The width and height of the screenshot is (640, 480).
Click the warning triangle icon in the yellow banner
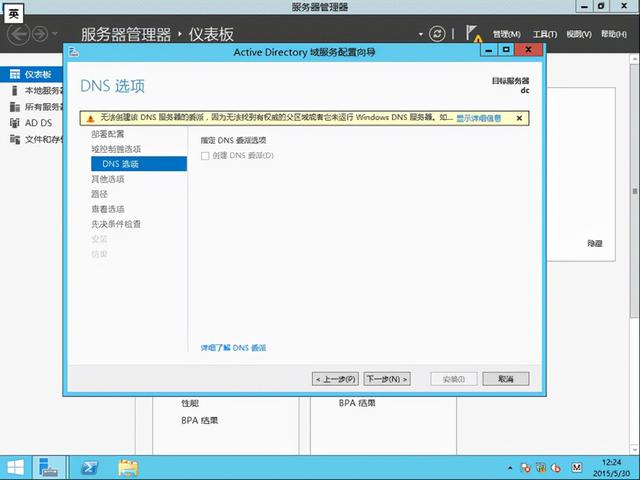coord(91,118)
